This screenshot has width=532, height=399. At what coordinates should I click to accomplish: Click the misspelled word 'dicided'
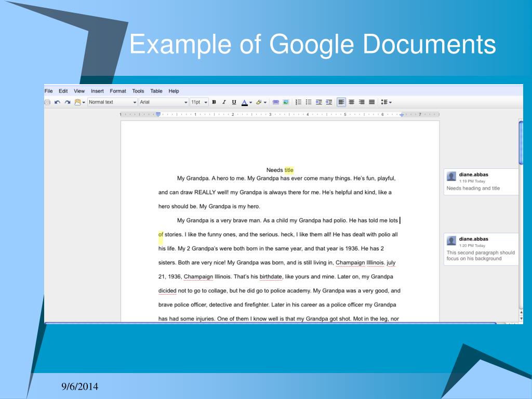coord(167,291)
